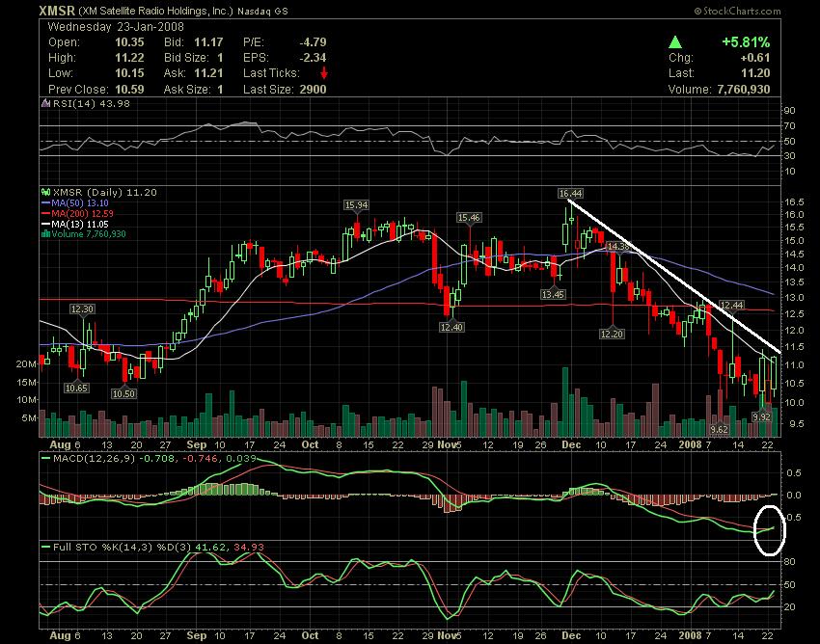This screenshot has height=644, width=820.
Task: Click the 14.38 price label
Action: coord(618,246)
